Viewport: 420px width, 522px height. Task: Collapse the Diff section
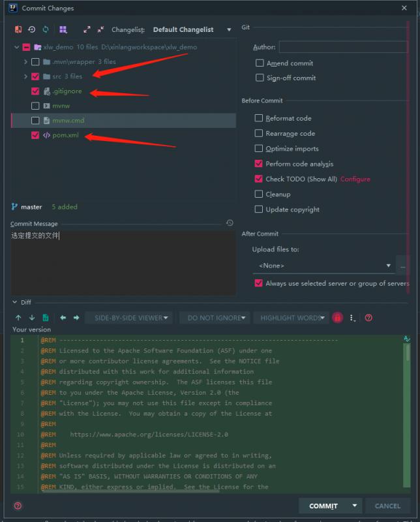[x=14, y=302]
